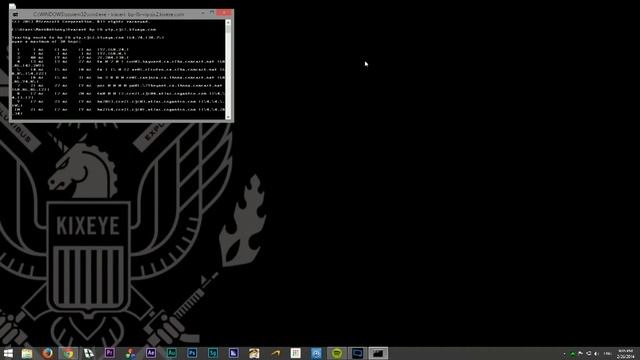Screen dimensions: 640x360
Task: Click the green tray notification icon
Action: (x=573, y=353)
